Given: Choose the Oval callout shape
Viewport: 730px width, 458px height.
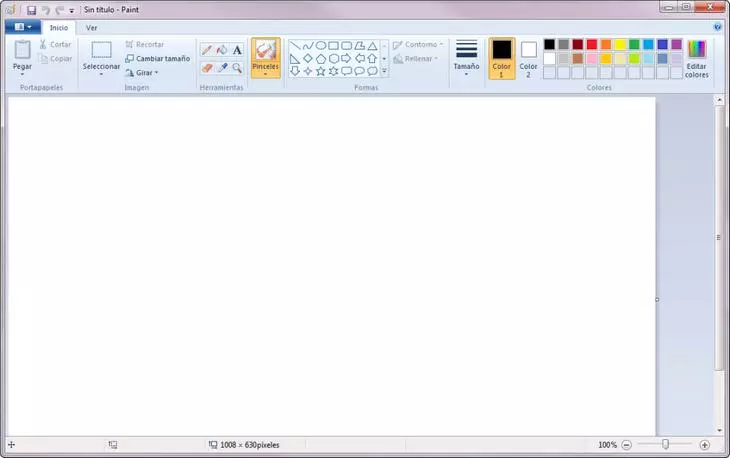Looking at the screenshot, I should click(359, 71).
